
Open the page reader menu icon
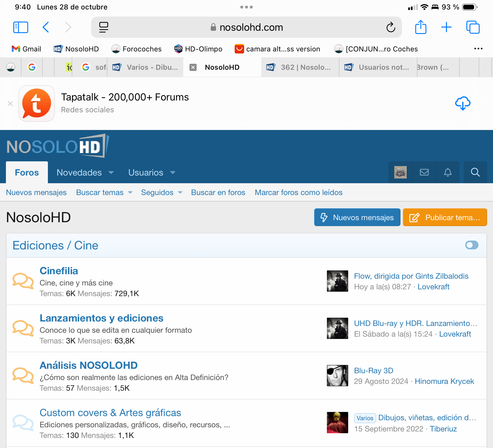tap(103, 27)
